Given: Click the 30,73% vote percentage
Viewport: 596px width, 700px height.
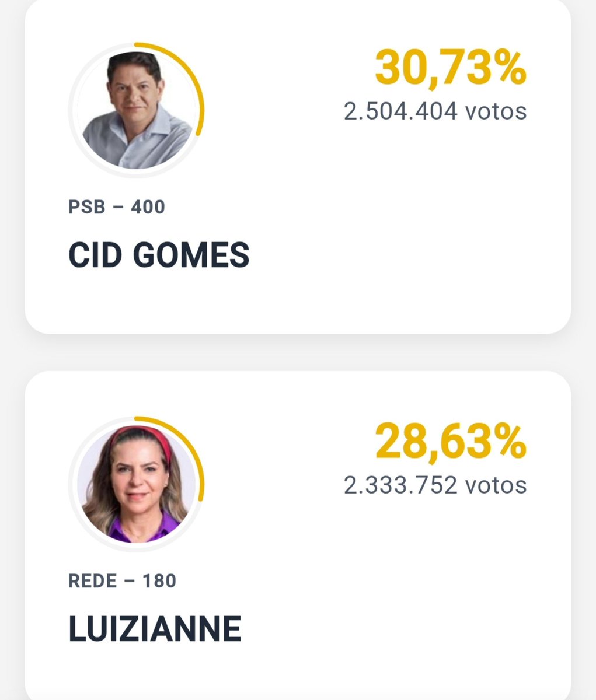Looking at the screenshot, I should point(450,68).
